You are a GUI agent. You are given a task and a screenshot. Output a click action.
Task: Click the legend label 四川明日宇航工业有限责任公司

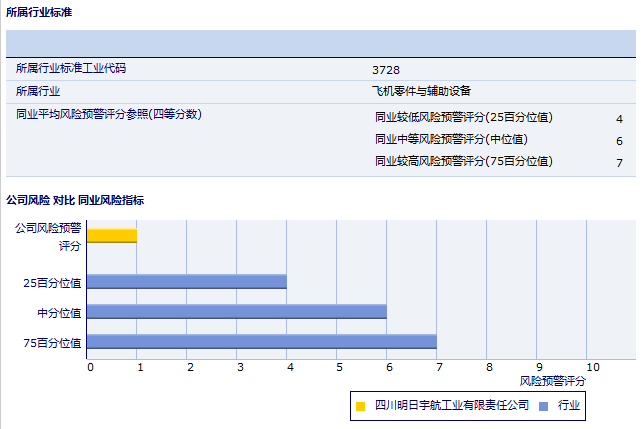tap(452, 405)
